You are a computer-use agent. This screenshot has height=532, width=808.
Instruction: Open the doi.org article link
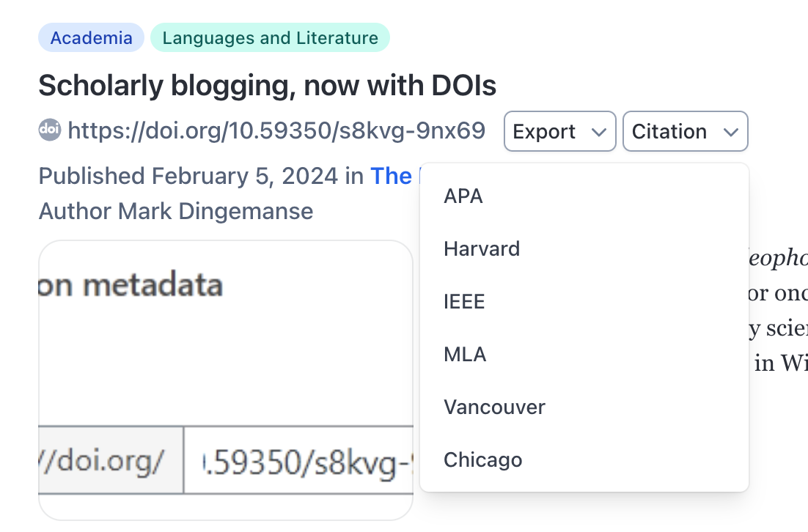point(276,131)
